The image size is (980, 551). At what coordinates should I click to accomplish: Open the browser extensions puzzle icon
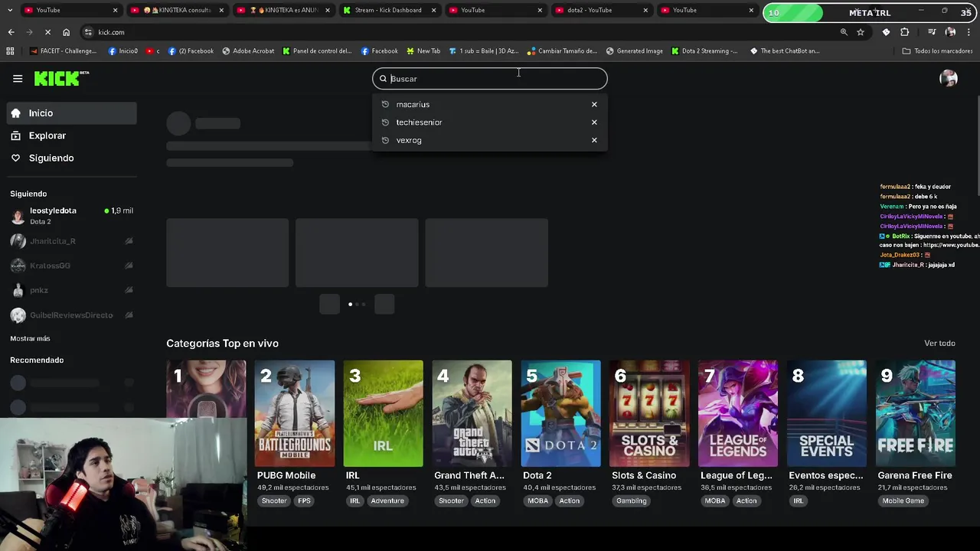coord(905,32)
